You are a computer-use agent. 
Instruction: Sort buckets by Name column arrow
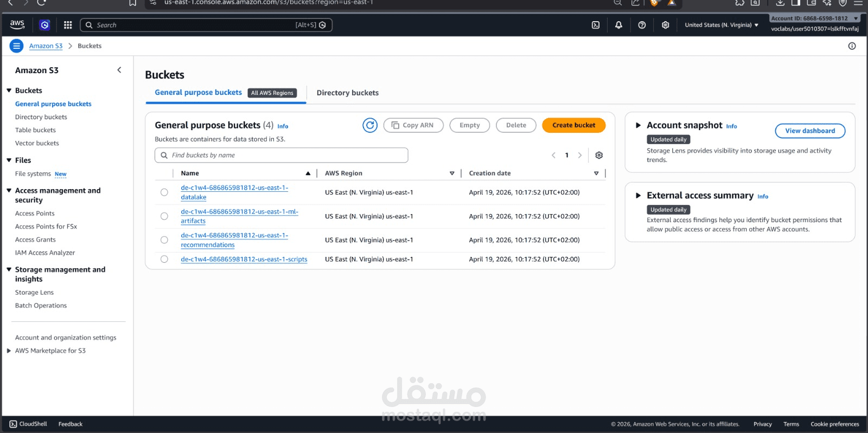(x=308, y=173)
